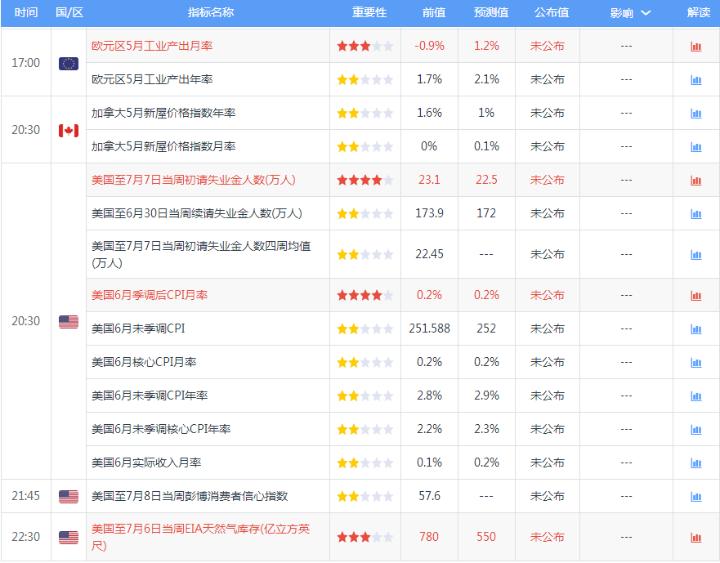This screenshot has height=563, width=720.
Task: Select previous value 780
Action: 429,537
